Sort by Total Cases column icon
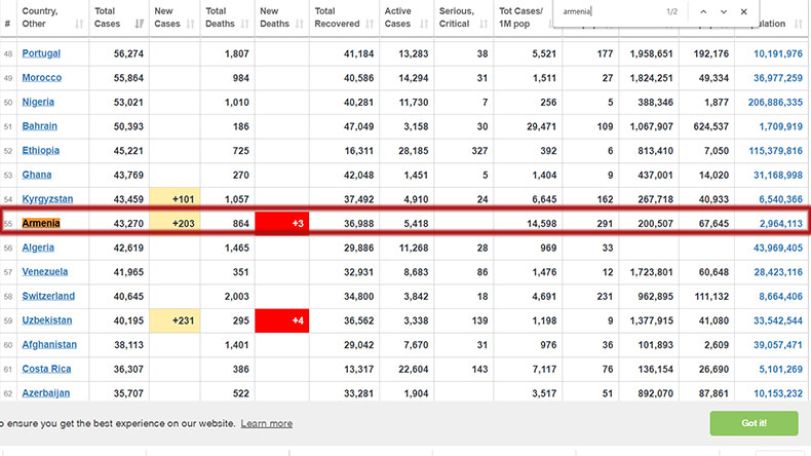 click(x=139, y=23)
